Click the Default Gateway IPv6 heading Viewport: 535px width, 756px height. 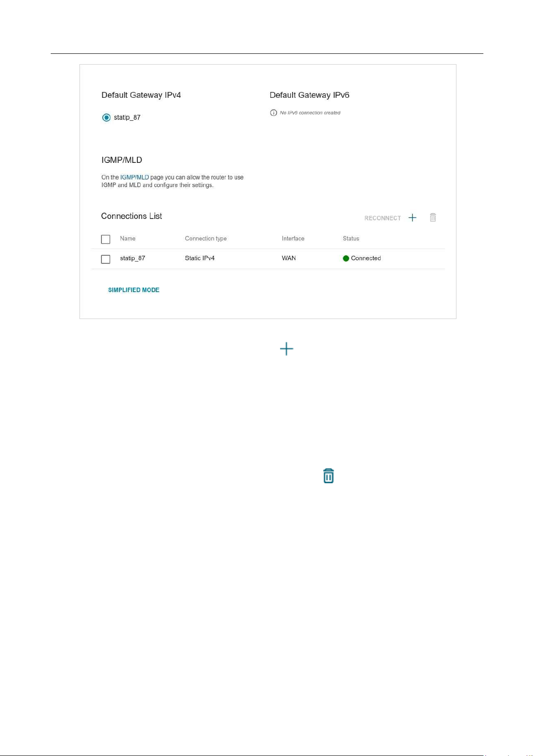click(309, 95)
